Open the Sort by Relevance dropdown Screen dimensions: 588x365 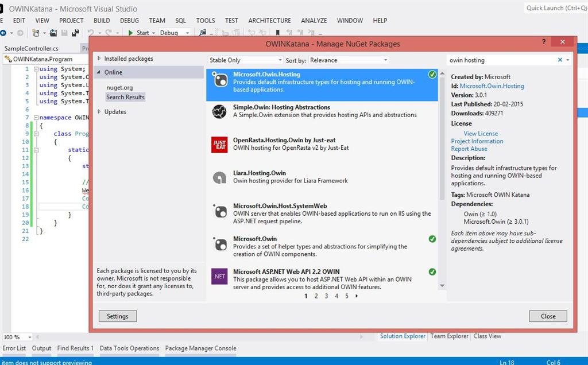tap(349, 60)
